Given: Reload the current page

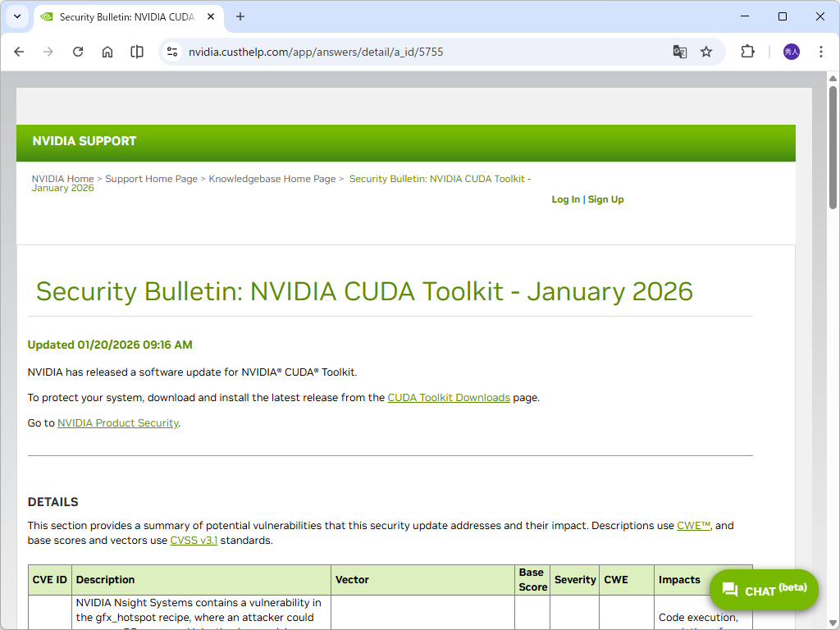Looking at the screenshot, I should pos(78,52).
